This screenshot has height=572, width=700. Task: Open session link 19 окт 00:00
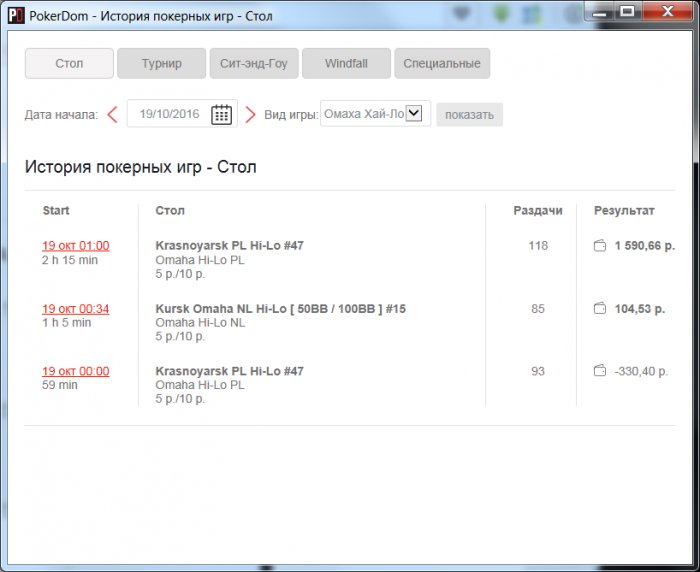(x=76, y=371)
